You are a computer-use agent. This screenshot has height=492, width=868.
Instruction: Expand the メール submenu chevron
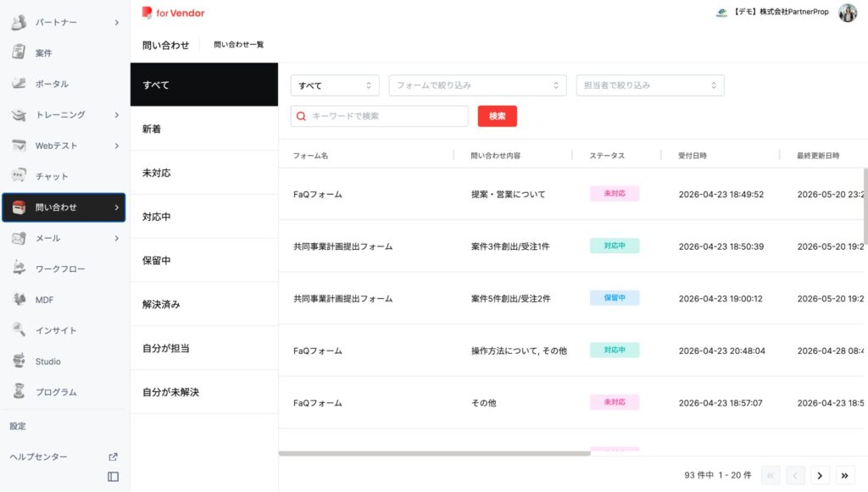[x=117, y=238]
